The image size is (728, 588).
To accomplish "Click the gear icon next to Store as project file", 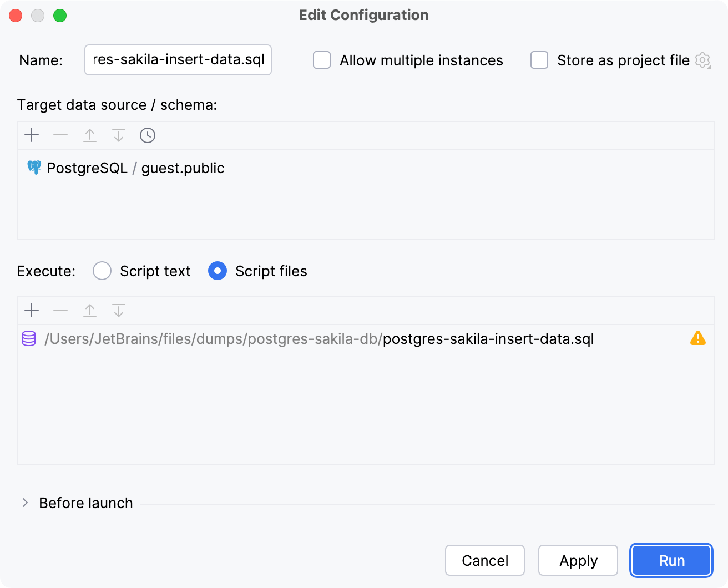I will point(703,60).
